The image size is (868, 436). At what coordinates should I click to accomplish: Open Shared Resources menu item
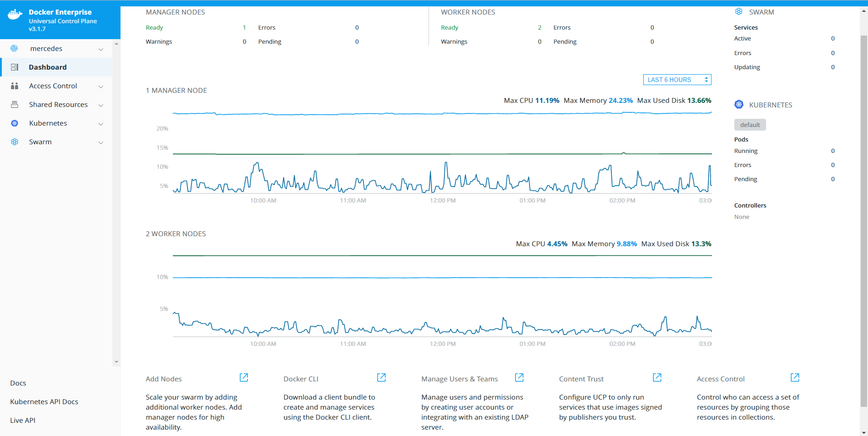[56, 105]
